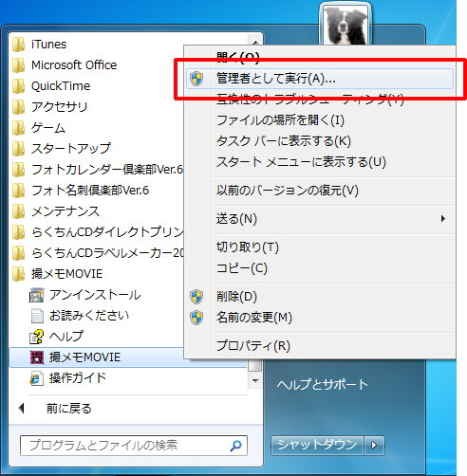Screen dimensions: 467x476
Task: Click the shield icon beside 名前の変更(M)
Action: coord(196,318)
